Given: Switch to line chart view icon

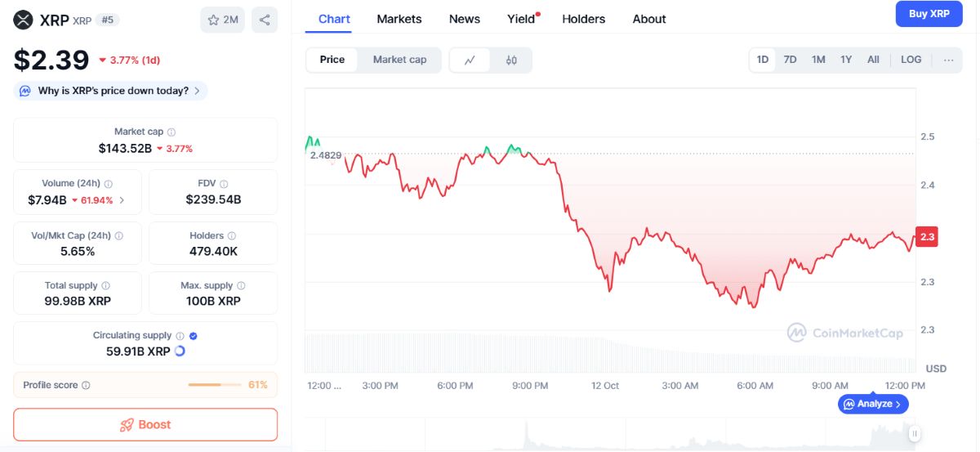Looking at the screenshot, I should click(x=470, y=60).
